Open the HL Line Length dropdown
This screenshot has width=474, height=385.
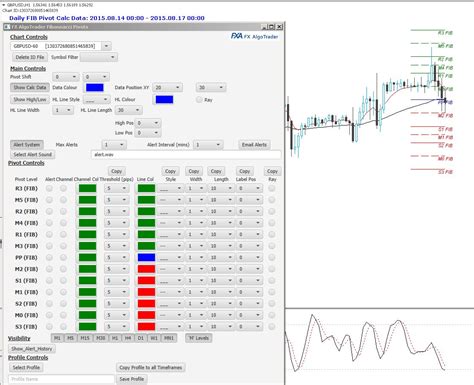click(129, 110)
